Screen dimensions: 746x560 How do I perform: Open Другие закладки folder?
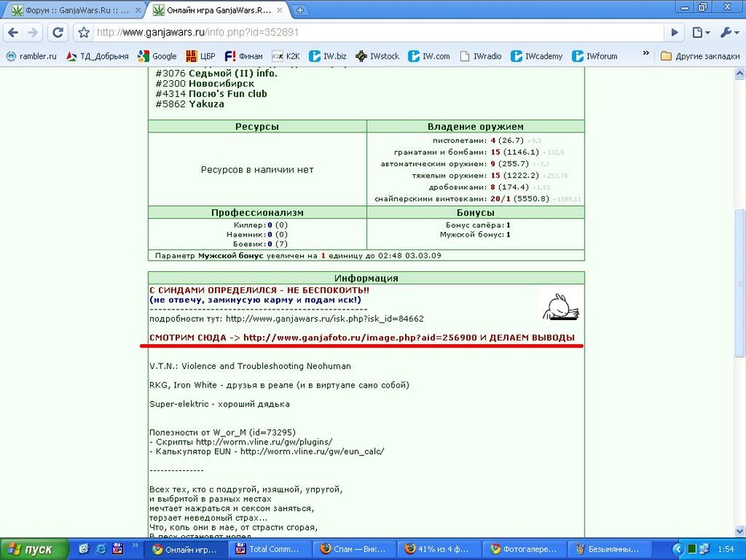tap(700, 56)
